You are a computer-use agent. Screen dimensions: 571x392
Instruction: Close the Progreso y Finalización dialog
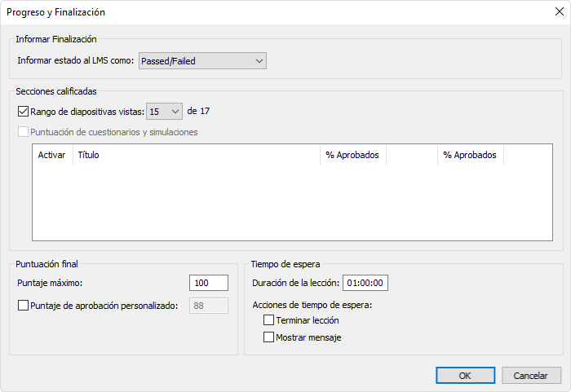[560, 11]
